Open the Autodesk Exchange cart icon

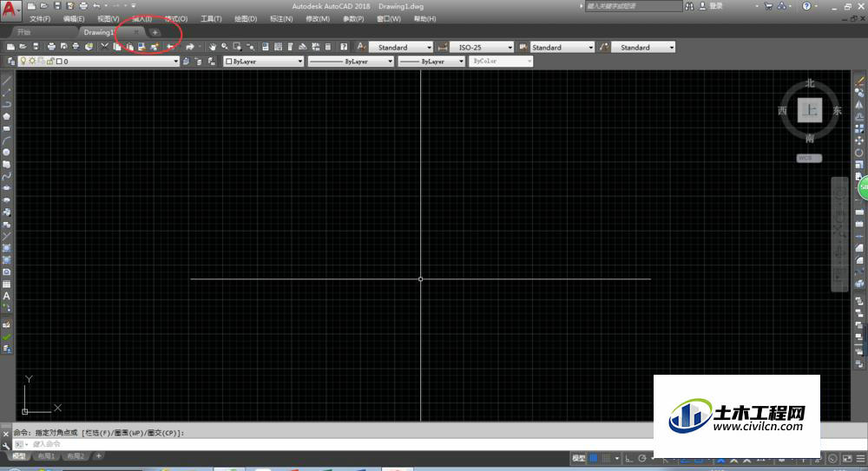[768, 6]
